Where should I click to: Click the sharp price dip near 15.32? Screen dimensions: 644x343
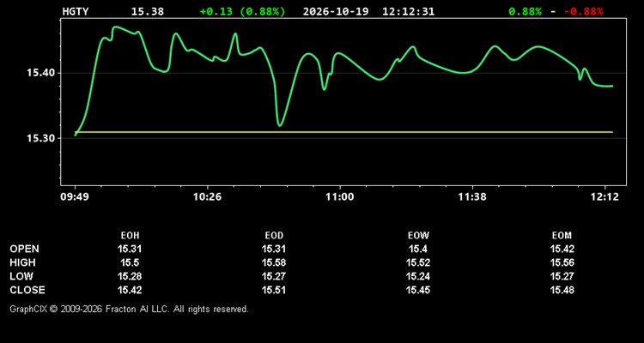[280, 124]
